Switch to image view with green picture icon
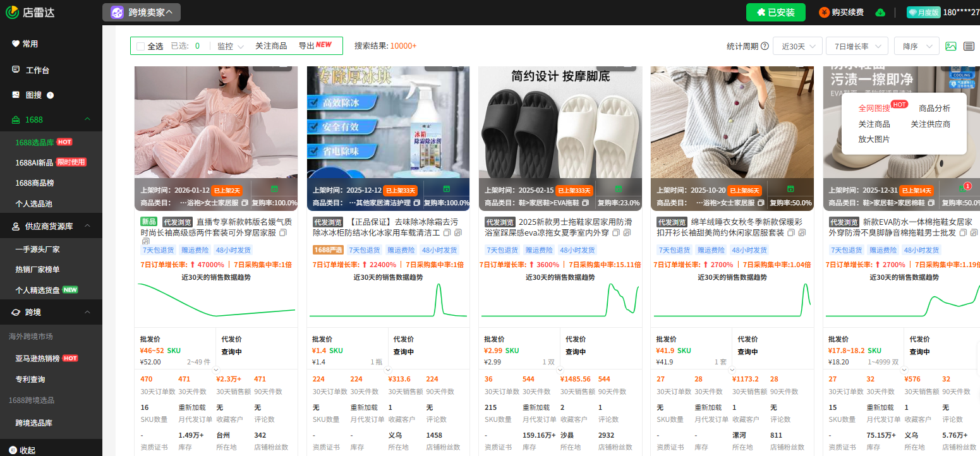980x456 pixels. 952,45
